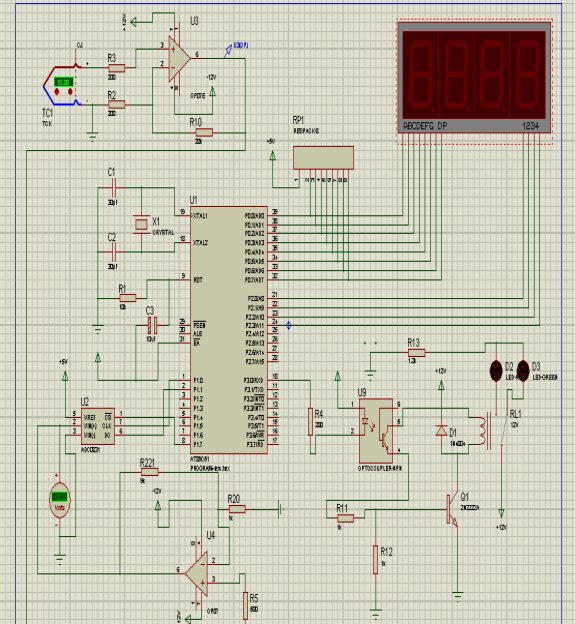The image size is (575, 624).
Task: Click flyback diode D1
Action: click(x=441, y=431)
